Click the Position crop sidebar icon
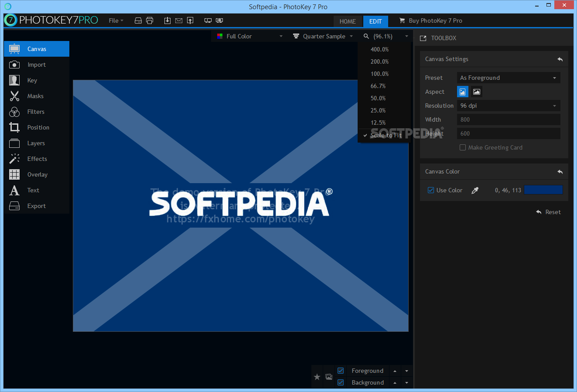Screen dimensions: 577x392 pos(14,127)
